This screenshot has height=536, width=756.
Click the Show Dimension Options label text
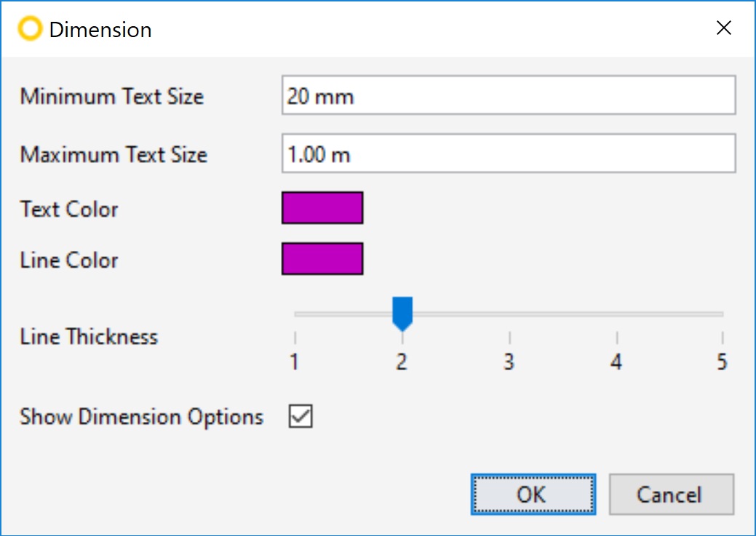point(141,417)
